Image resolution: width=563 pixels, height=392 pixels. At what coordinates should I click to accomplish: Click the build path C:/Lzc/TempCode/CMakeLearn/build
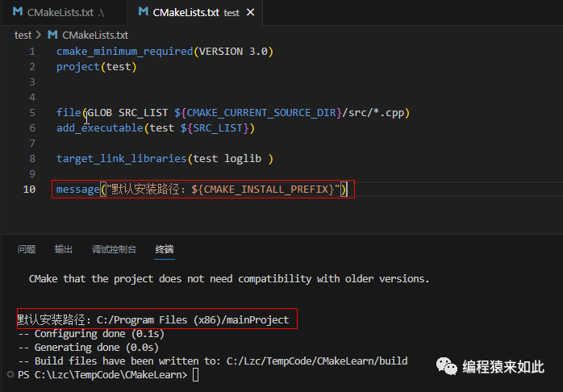click(x=317, y=361)
